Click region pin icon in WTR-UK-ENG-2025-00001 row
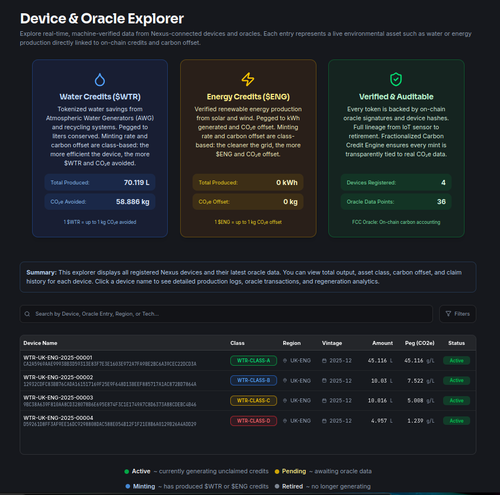Viewport: 500px width, 495px height. pyautogui.click(x=285, y=361)
